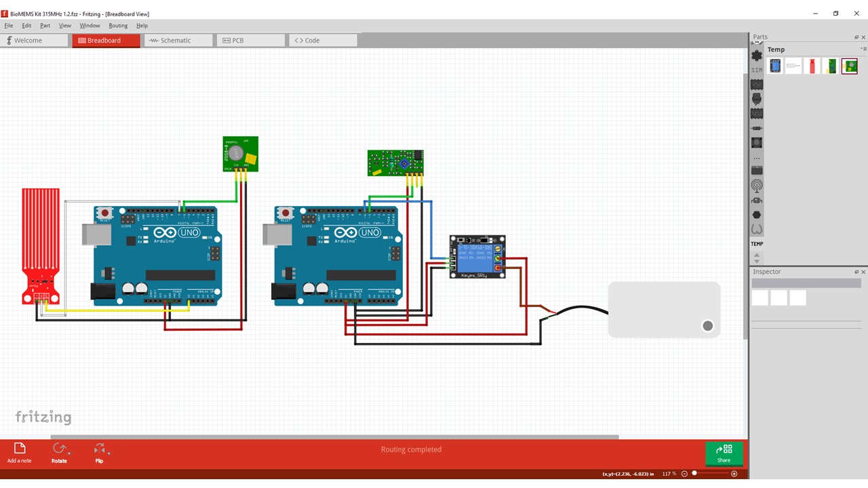This screenshot has width=868, height=488.
Task: Undock the Parts panel
Action: pos(856,37)
